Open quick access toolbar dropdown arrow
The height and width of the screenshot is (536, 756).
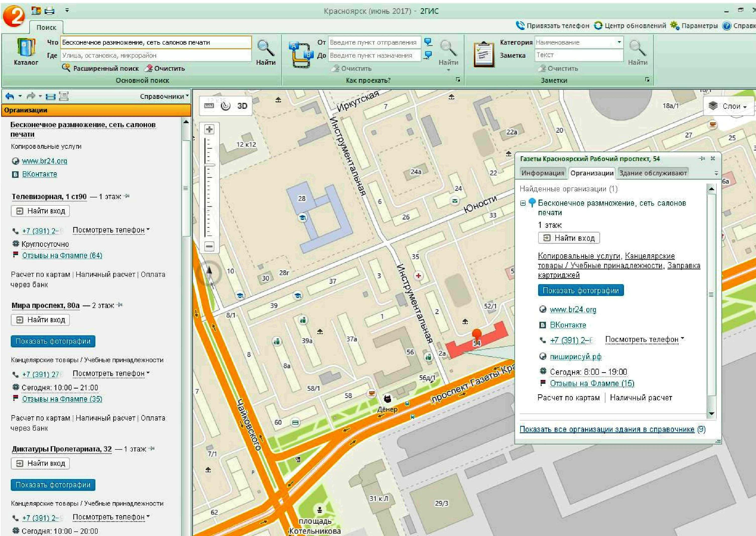pos(67,11)
